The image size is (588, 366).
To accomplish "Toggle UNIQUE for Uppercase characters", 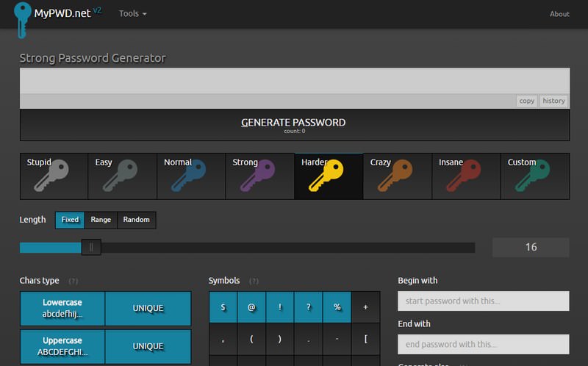I will click(x=148, y=346).
